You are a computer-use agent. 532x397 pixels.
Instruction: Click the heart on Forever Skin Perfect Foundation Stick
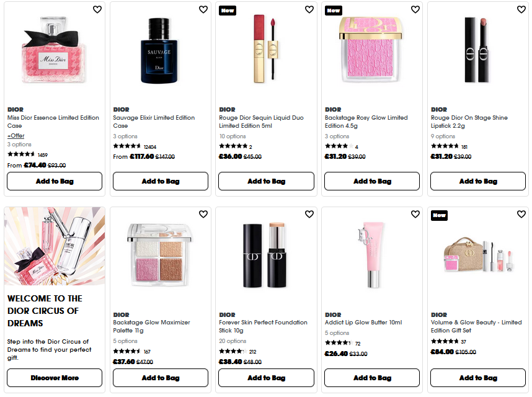coord(309,213)
